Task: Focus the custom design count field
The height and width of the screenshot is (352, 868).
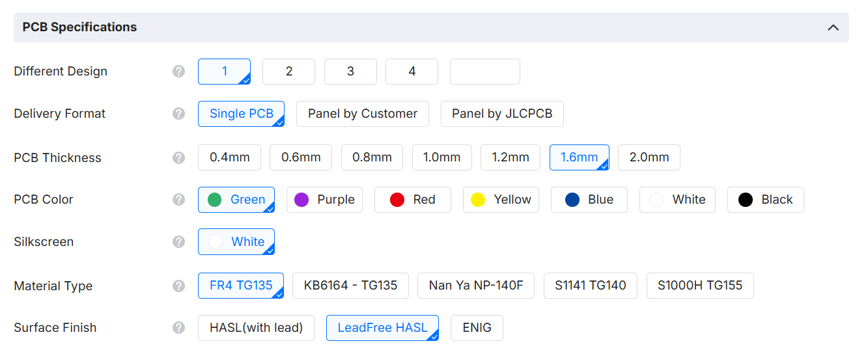Action: click(485, 72)
